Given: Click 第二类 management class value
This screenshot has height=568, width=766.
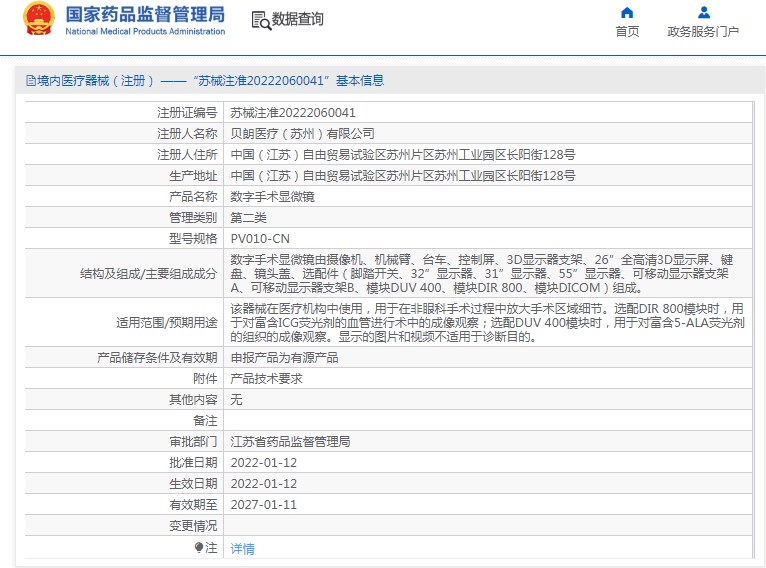Looking at the screenshot, I should 249,218.
